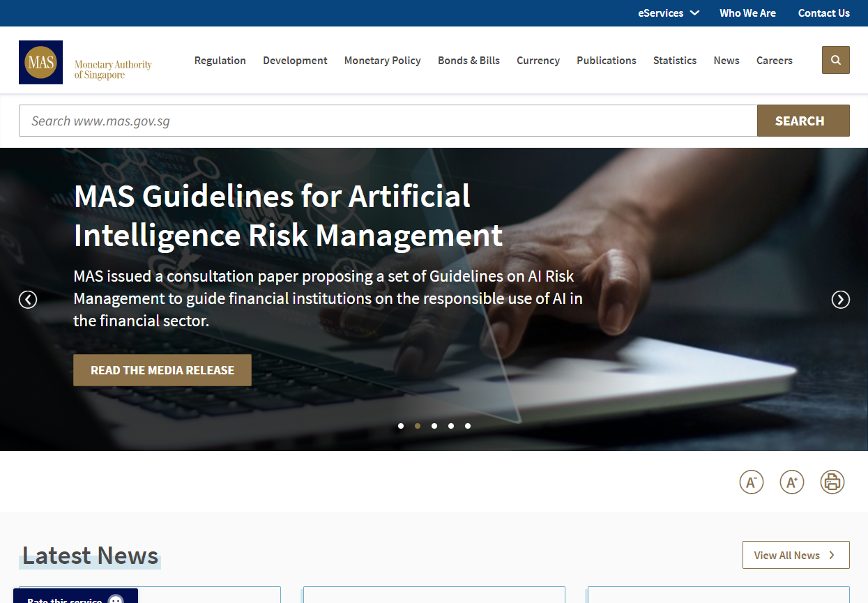Expand the eServices dropdown
Screen dimensions: 868x603
pos(668,13)
